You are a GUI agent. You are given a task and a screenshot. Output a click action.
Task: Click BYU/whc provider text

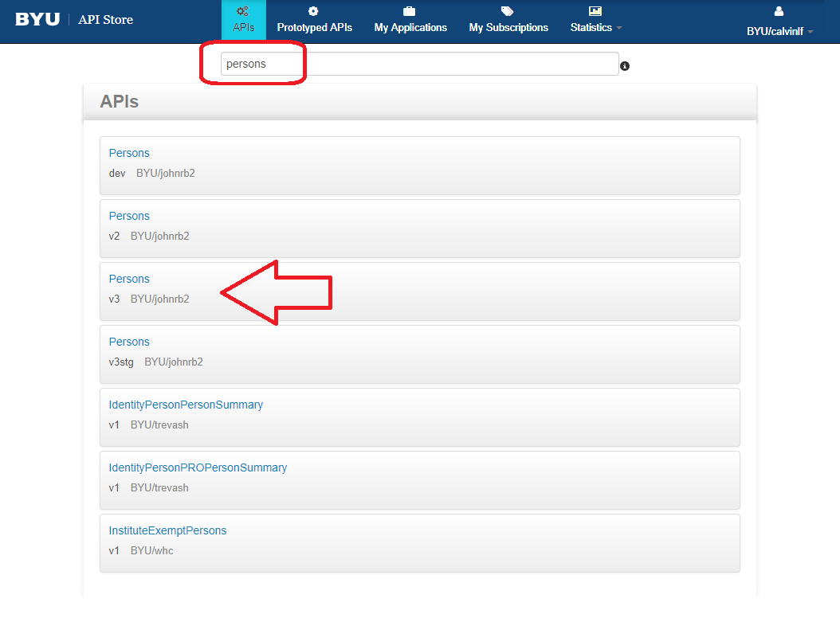(151, 551)
